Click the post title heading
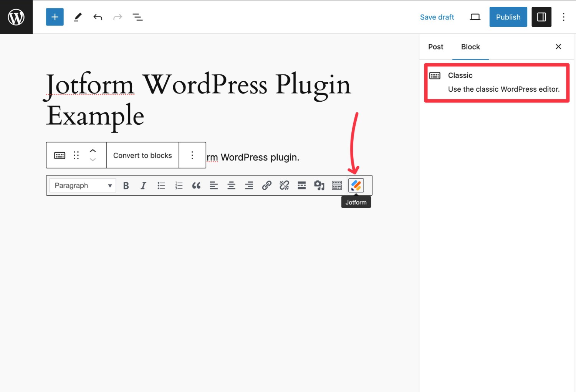The height and width of the screenshot is (392, 576). coord(199,100)
